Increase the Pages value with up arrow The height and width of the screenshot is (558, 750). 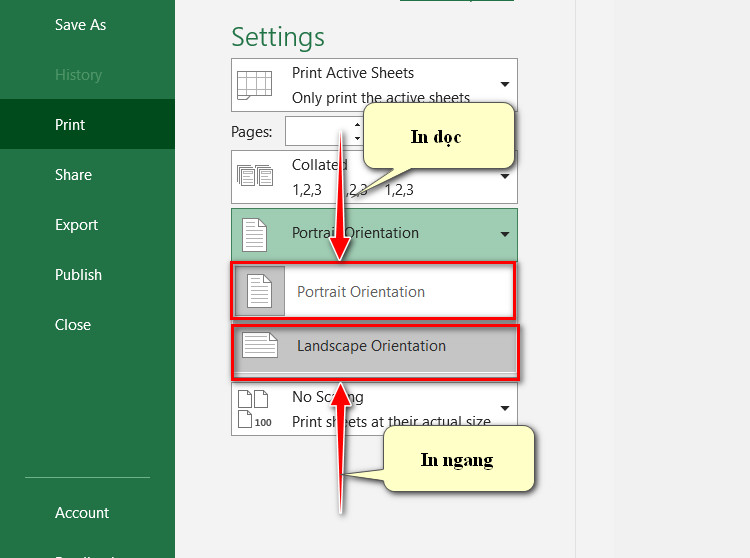[x=357, y=124]
